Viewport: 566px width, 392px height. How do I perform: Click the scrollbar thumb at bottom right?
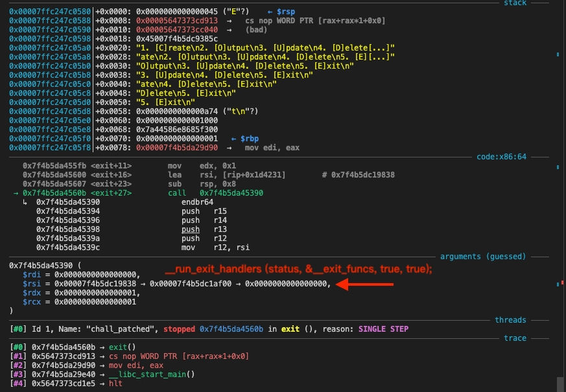(x=559, y=384)
